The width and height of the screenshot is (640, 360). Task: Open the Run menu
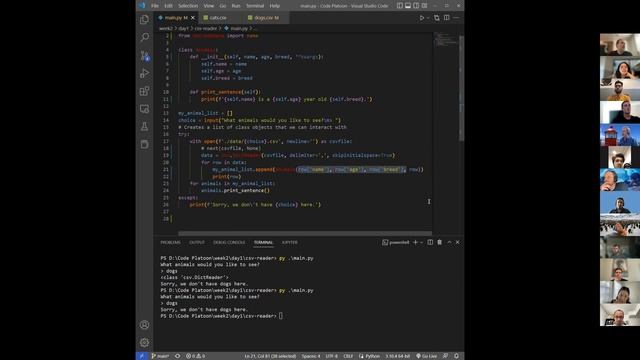pos(236,6)
